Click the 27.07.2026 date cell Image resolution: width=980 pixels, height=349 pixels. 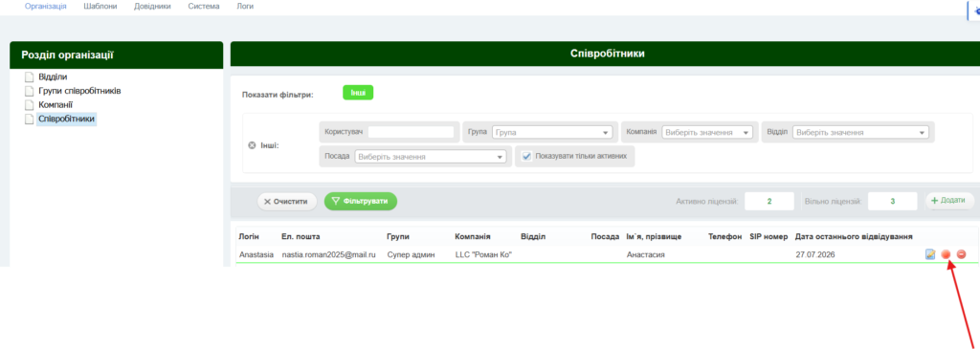(815, 254)
